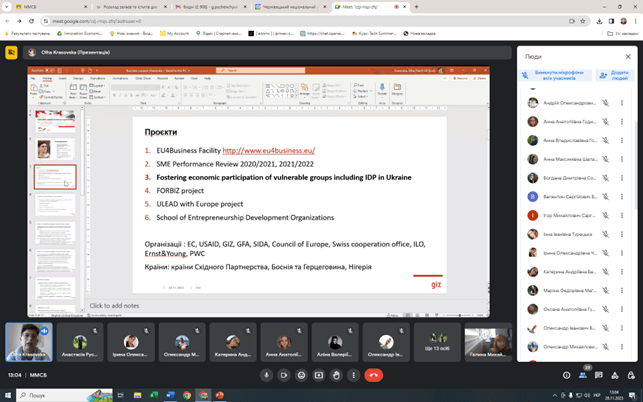The width and height of the screenshot is (643, 402).
Task: Click the mute icon for Катерина Андріївна
Action: click(605, 271)
